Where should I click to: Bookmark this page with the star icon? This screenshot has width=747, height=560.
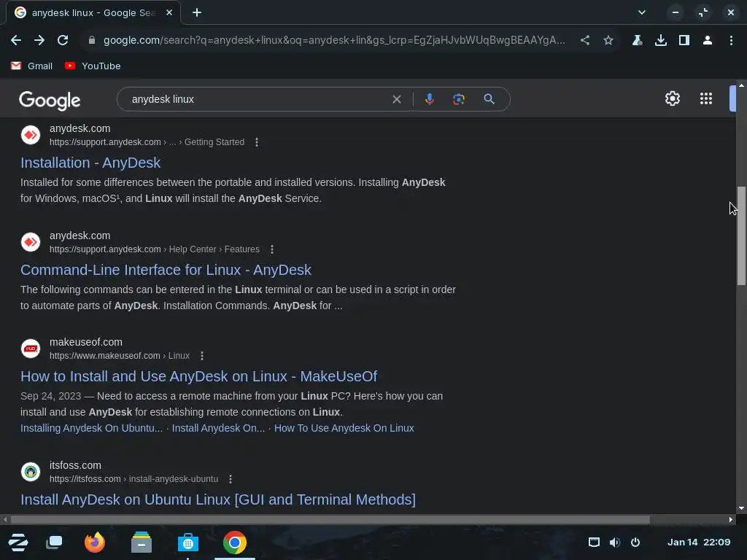click(x=608, y=41)
